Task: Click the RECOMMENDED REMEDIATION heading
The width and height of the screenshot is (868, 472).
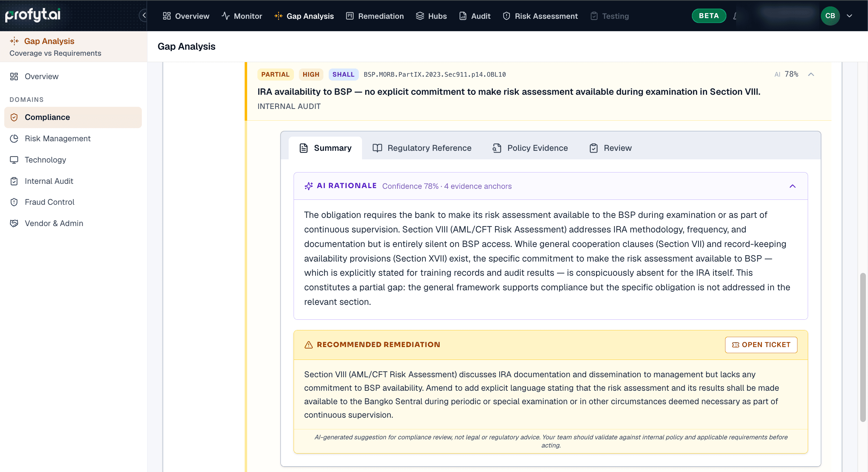Action: [378, 345]
